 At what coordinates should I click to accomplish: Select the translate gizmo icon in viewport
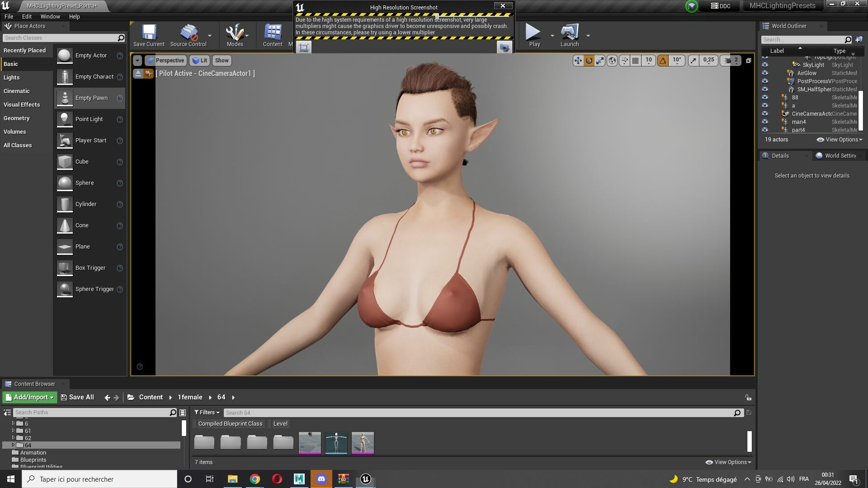(578, 61)
